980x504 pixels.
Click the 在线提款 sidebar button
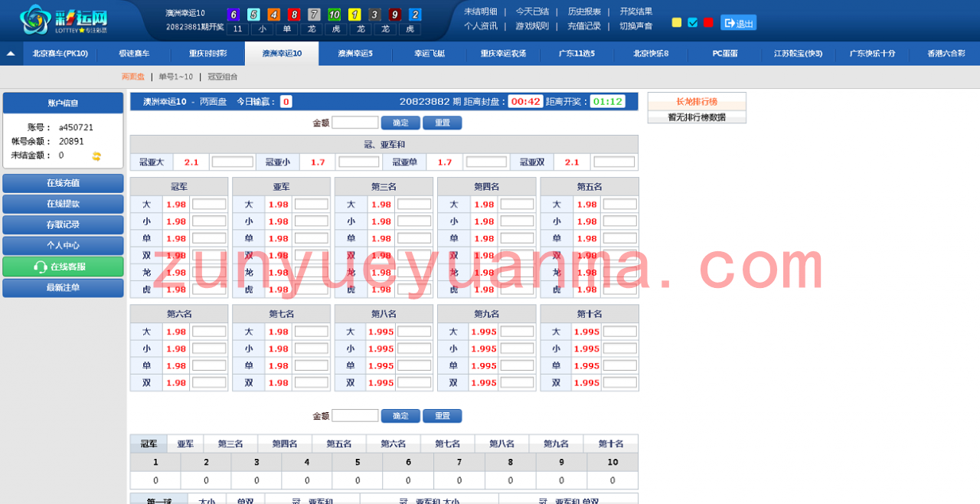point(63,204)
